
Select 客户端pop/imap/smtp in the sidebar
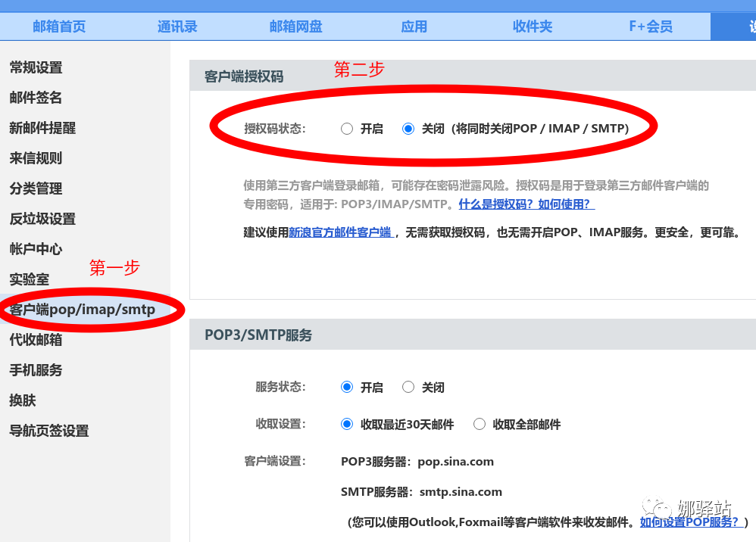point(82,310)
